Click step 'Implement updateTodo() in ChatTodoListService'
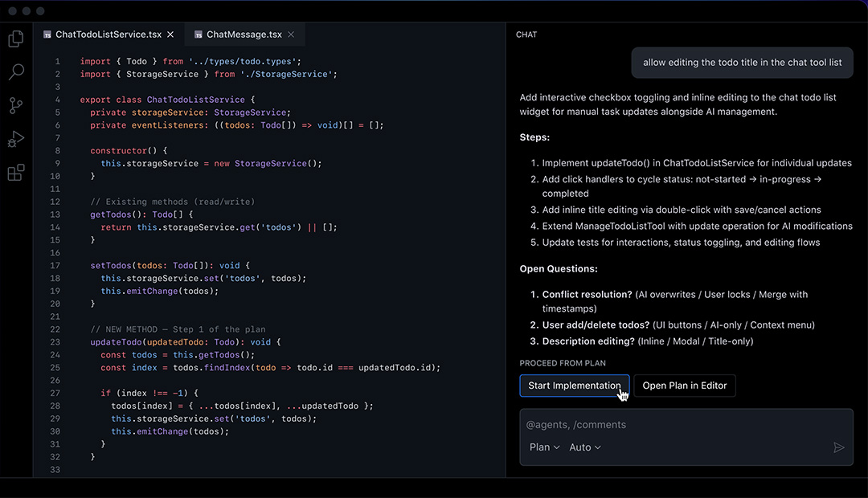The width and height of the screenshot is (868, 498). (x=696, y=163)
